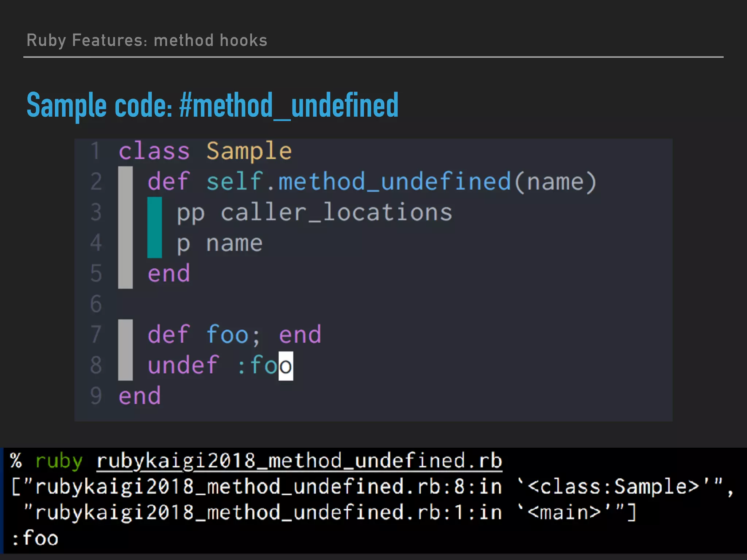
Task: Click line number 1 in the gutter
Action: 95,151
